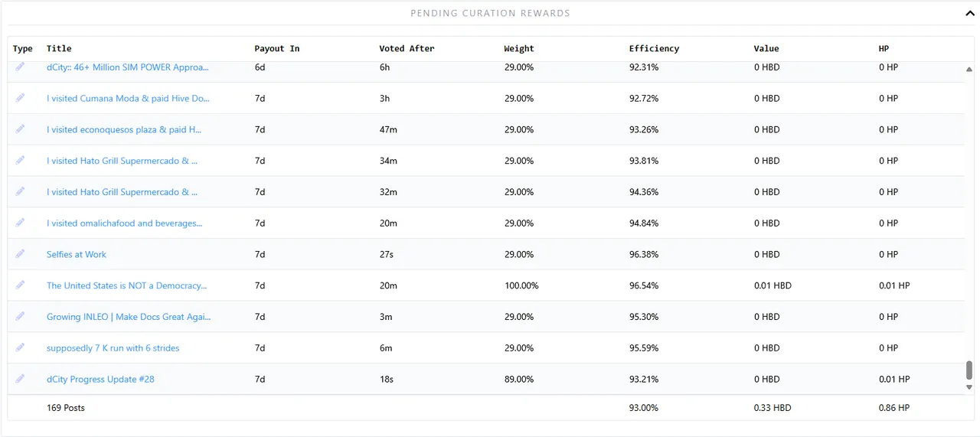Click the scrollbar down arrow
This screenshot has height=437, width=980.
tap(969, 387)
